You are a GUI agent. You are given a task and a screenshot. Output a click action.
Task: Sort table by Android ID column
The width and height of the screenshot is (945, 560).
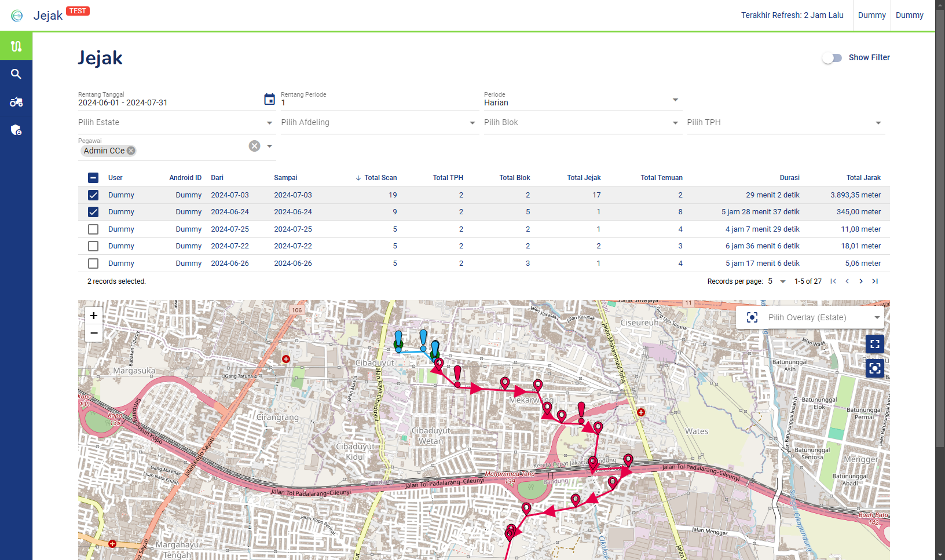(185, 178)
